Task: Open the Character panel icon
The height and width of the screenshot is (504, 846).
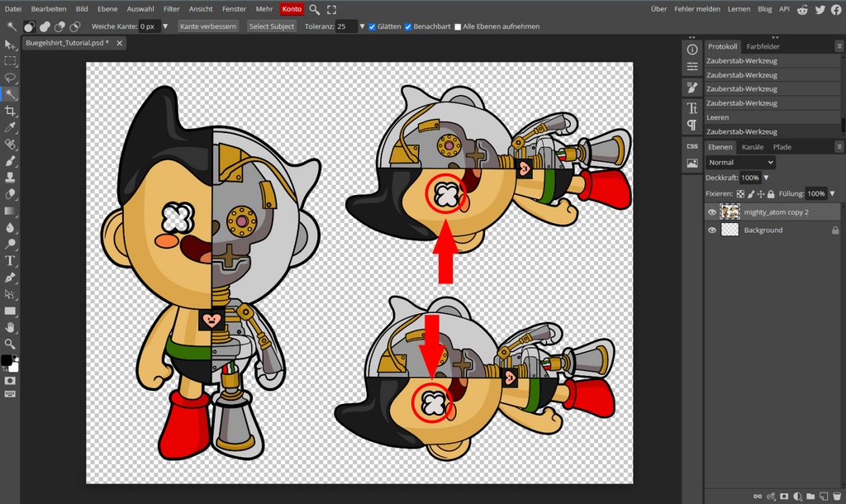Action: point(692,108)
